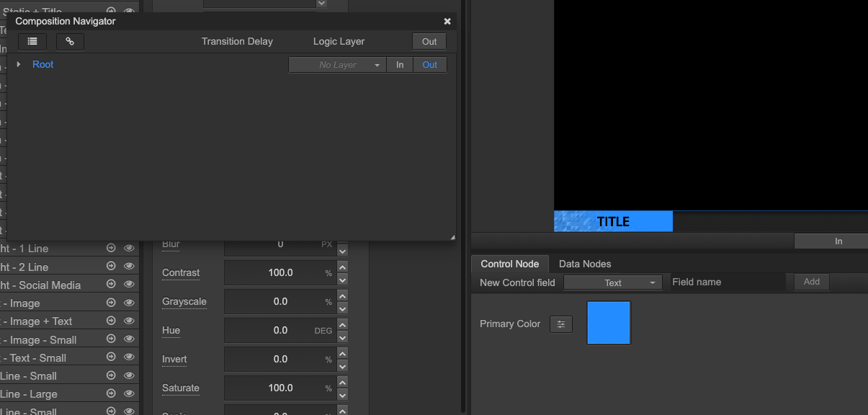
Task: Click the arrow icon on 'Text - Small' row
Action: click(111, 357)
